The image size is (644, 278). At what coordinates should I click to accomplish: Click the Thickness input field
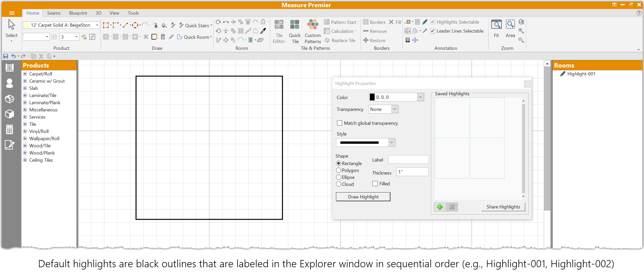pos(412,172)
